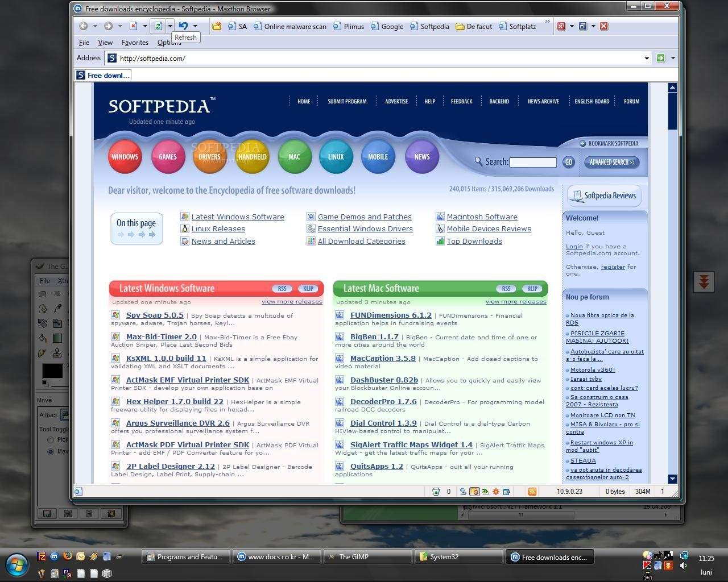Click the green Go arrow beside the address bar

[x=660, y=58]
